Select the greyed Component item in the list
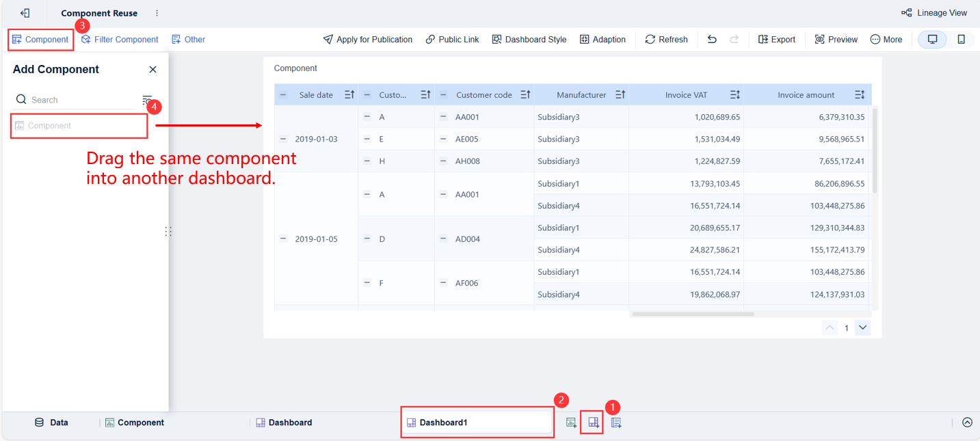 (x=79, y=126)
